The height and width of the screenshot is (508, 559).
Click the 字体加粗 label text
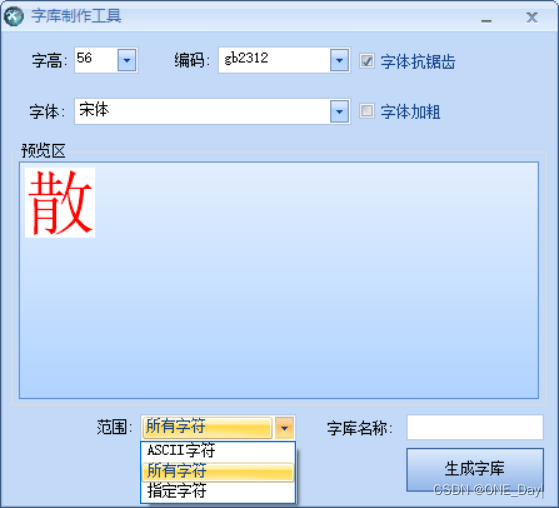(x=410, y=112)
